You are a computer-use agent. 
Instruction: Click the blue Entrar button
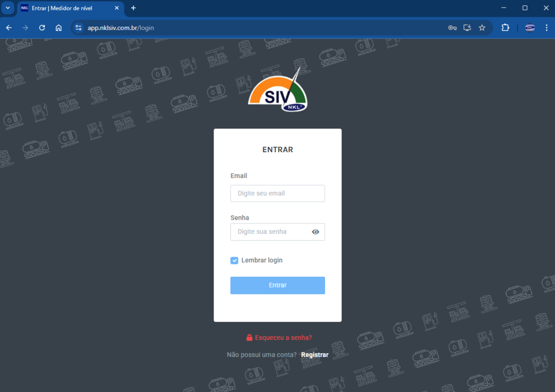point(277,285)
